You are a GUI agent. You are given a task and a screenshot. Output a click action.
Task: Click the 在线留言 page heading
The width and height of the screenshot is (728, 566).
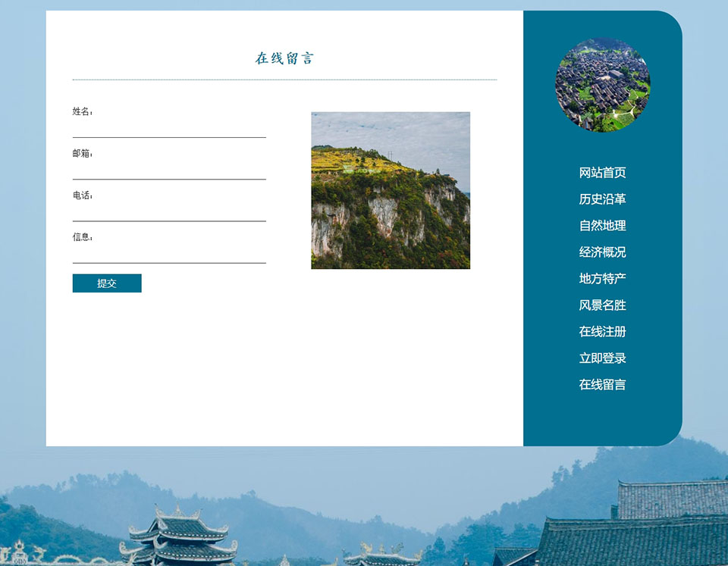pos(284,58)
